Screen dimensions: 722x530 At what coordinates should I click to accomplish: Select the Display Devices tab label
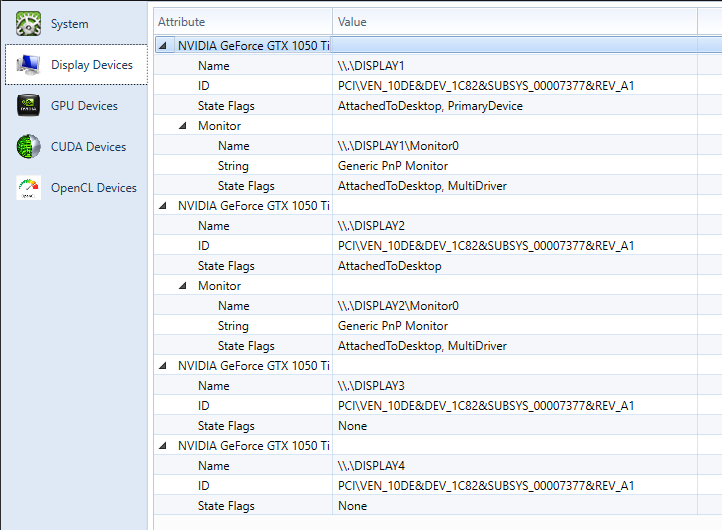point(92,65)
